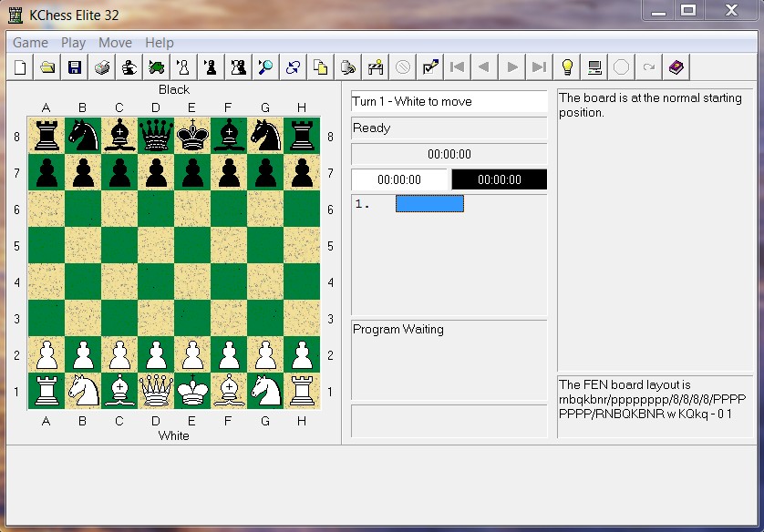Click the 'Ready' status text
The height and width of the screenshot is (532, 764).
click(371, 128)
